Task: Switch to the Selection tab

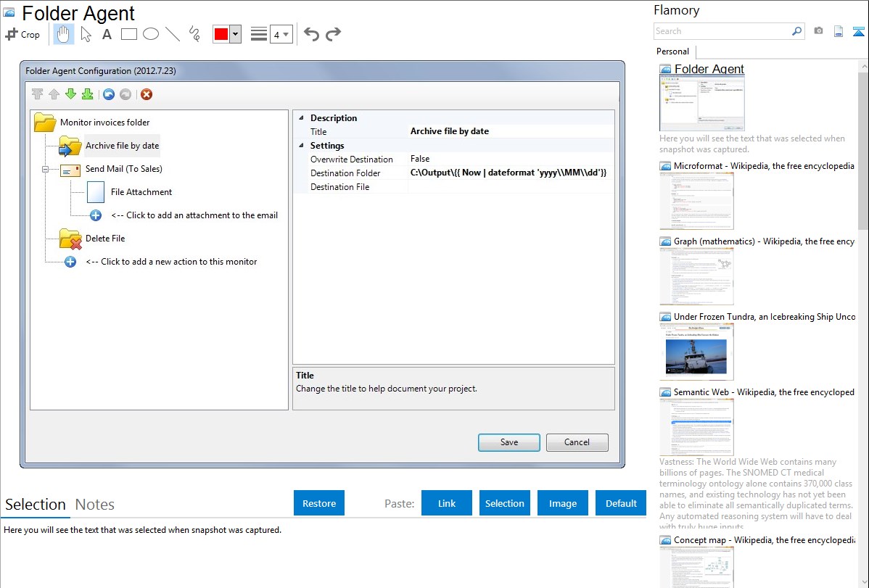Action: coord(36,505)
